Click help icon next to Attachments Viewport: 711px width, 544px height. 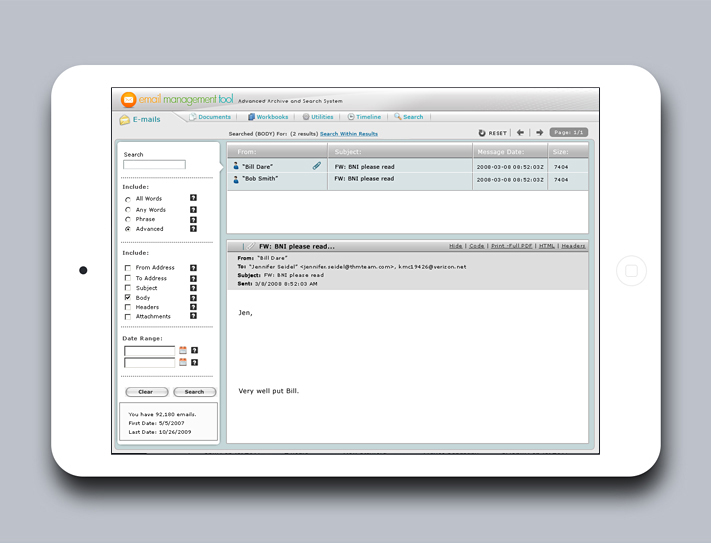pos(193,317)
